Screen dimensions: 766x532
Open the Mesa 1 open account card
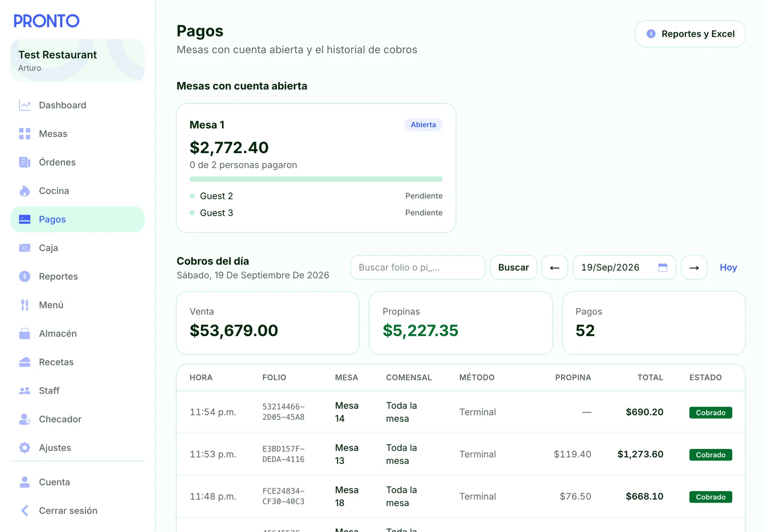(316, 168)
